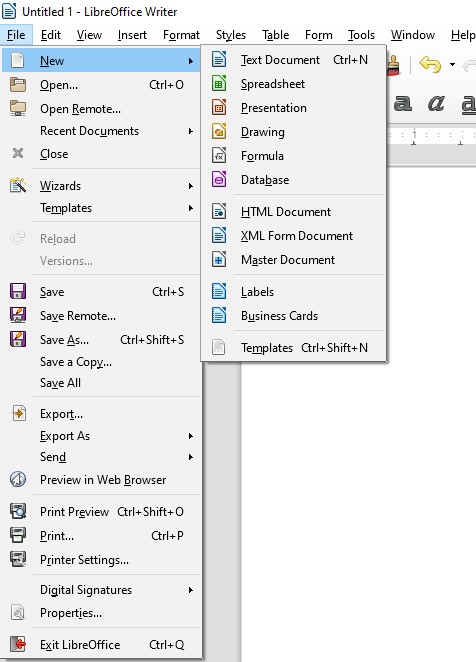This screenshot has width=476, height=662.
Task: Expand the Export As submenu arrow
Action: [x=191, y=436]
